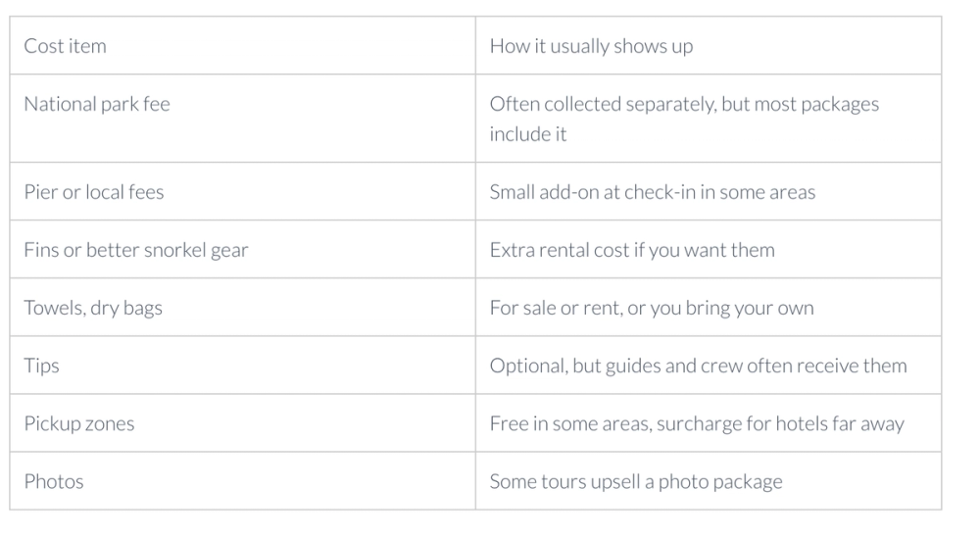Select the 'Tips' cell

[x=42, y=365]
